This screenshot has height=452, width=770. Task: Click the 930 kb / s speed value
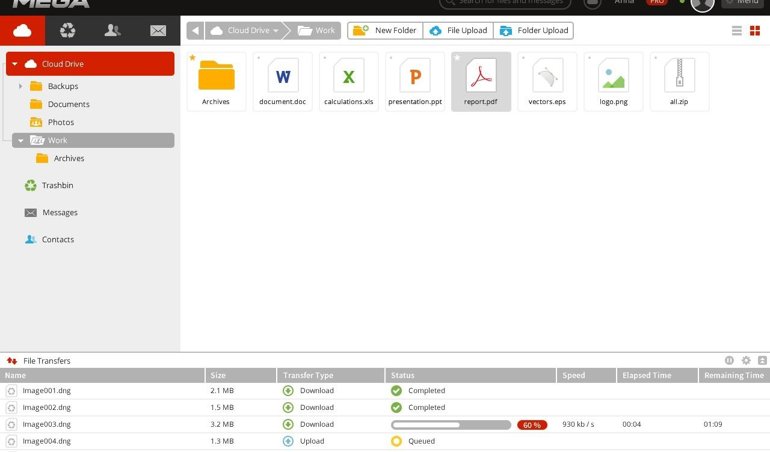pyautogui.click(x=578, y=424)
